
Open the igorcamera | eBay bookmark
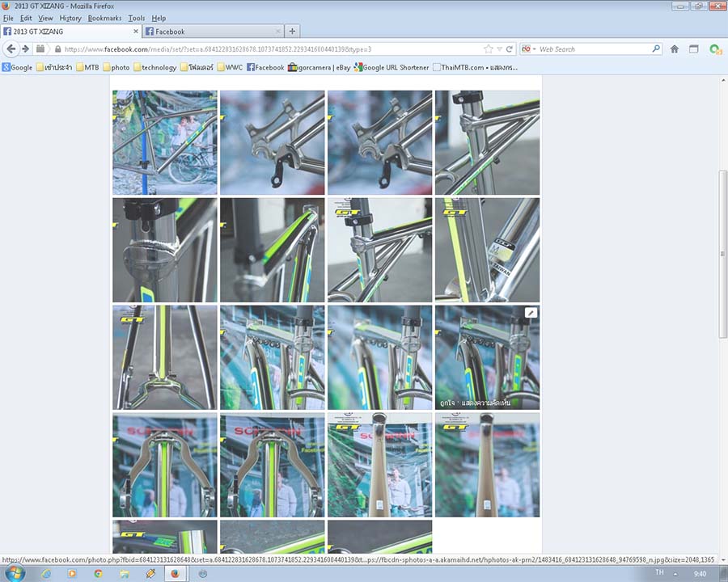coord(319,67)
